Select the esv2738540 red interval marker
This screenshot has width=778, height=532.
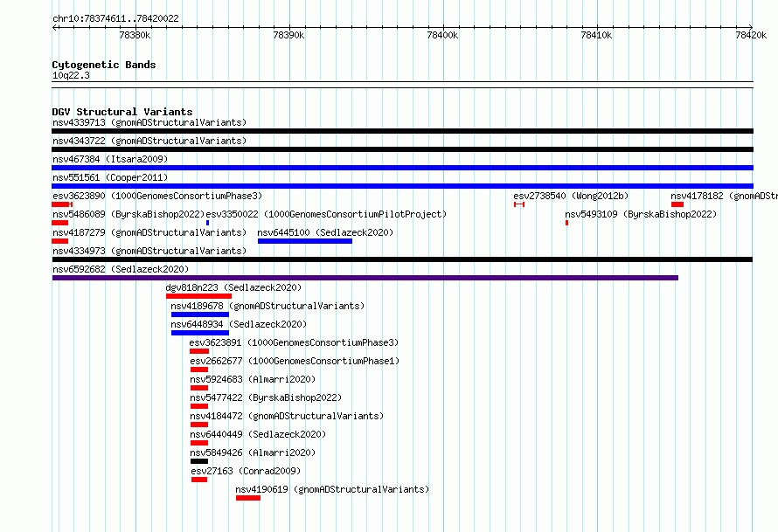[519, 204]
